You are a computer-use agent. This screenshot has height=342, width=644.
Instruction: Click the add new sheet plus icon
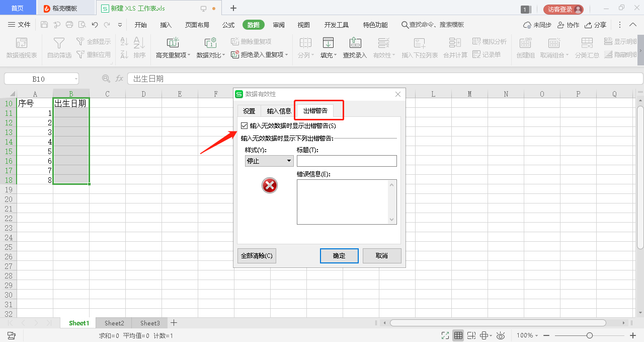tap(174, 323)
